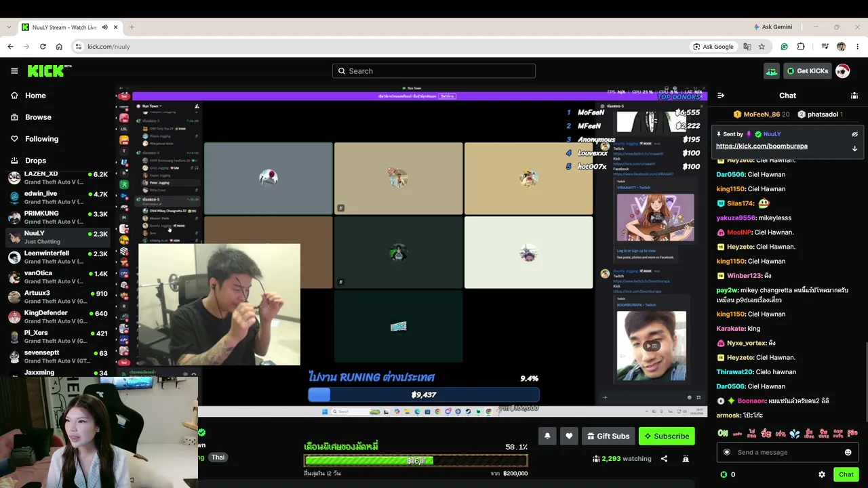Focus the Kick search box

pyautogui.click(x=434, y=71)
